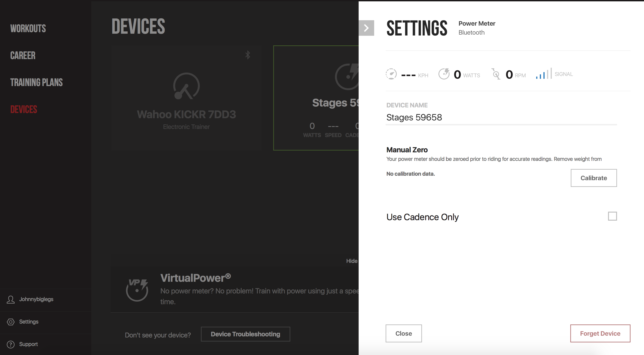
Task: Click the 'Don't see your device?' text
Action: click(158, 335)
